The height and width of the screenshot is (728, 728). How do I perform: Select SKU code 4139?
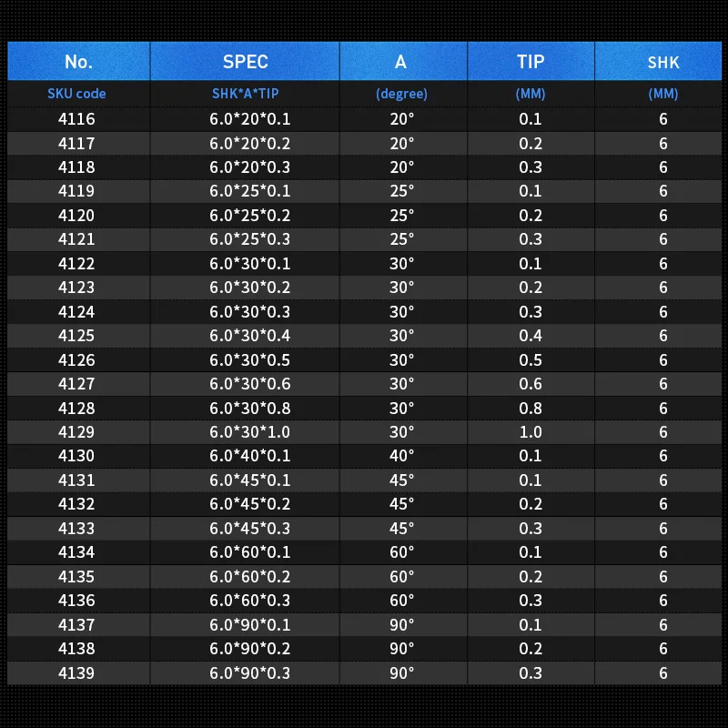(x=76, y=672)
